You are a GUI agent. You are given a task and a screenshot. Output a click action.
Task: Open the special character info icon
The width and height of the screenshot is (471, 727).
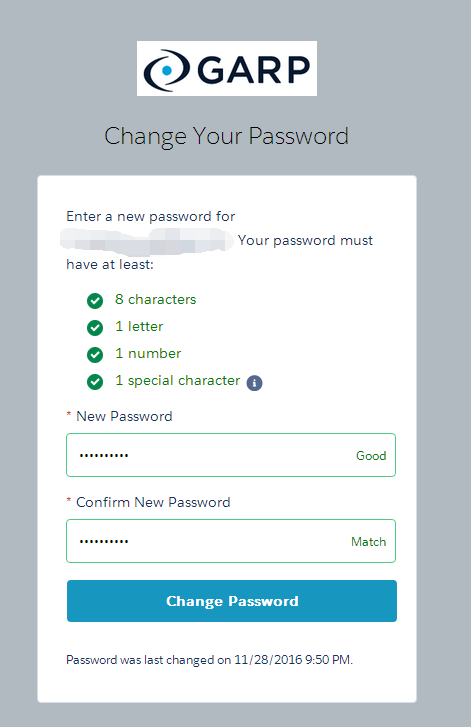point(254,383)
